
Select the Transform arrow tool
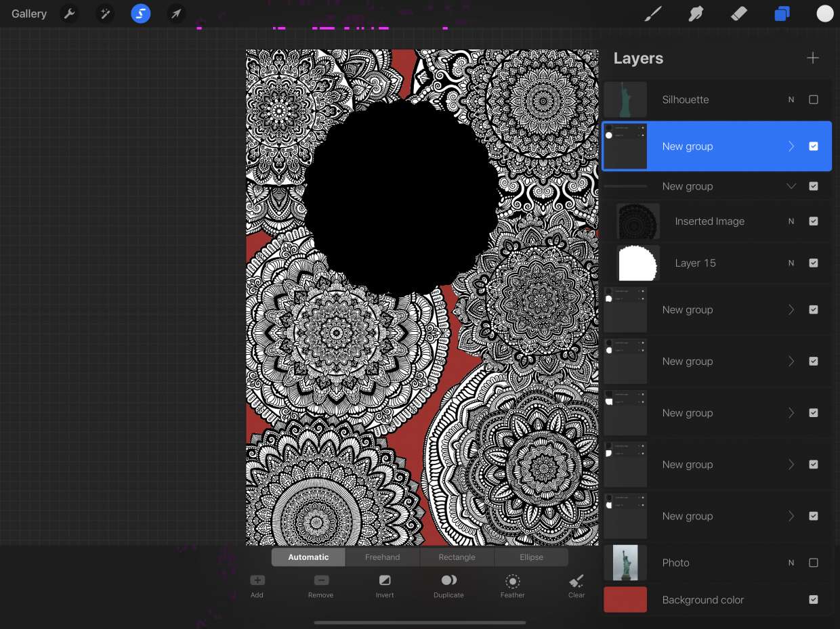tap(176, 14)
